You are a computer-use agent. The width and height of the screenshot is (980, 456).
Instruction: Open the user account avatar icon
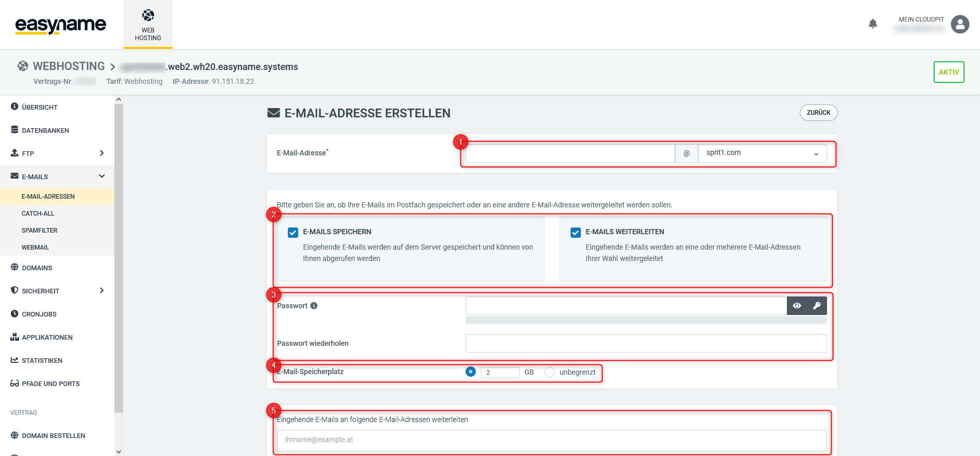pos(959,24)
